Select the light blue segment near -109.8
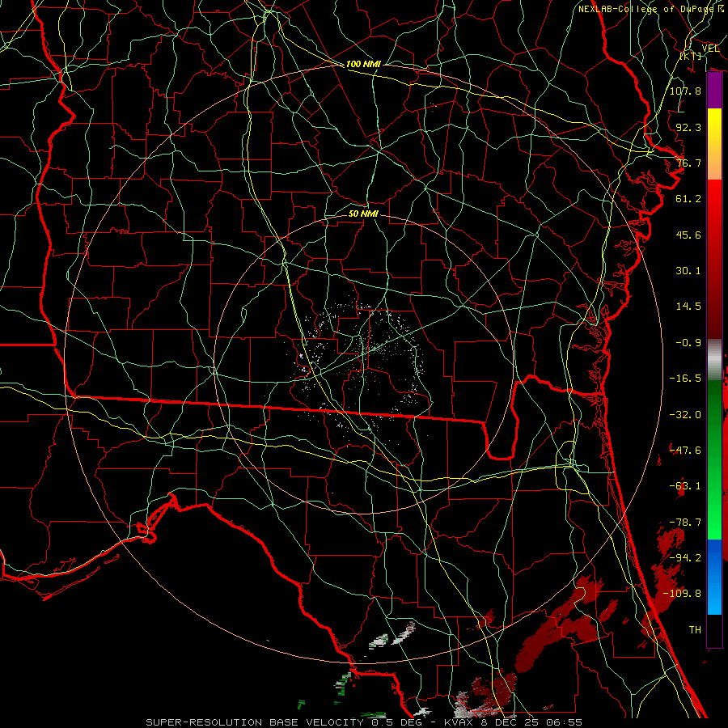Image resolution: width=728 pixels, height=728 pixels. [714, 595]
